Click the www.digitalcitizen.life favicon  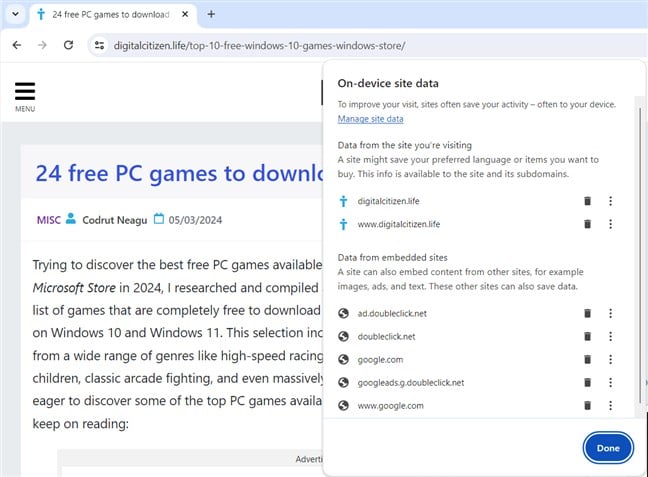tap(343, 224)
